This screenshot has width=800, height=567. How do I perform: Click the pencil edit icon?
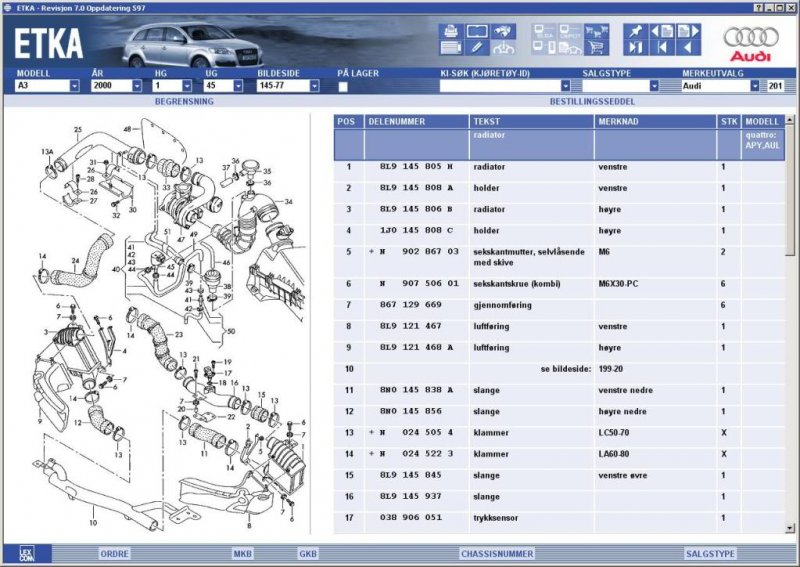[477, 47]
